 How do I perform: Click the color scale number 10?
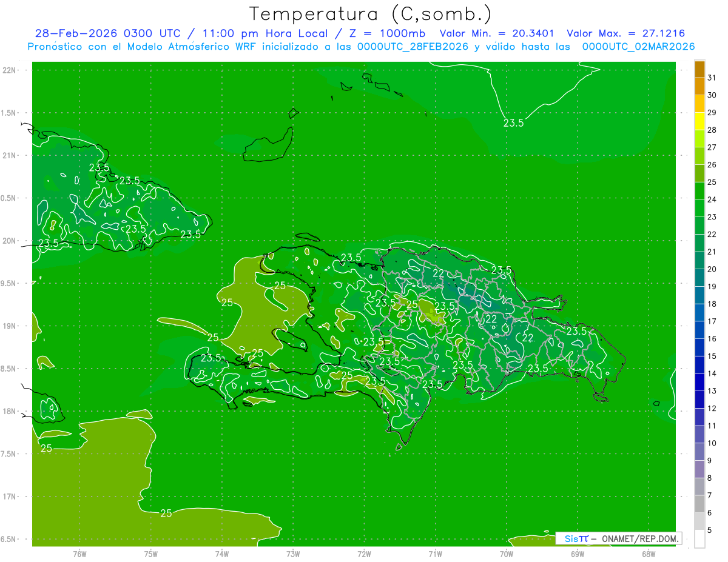tap(712, 443)
